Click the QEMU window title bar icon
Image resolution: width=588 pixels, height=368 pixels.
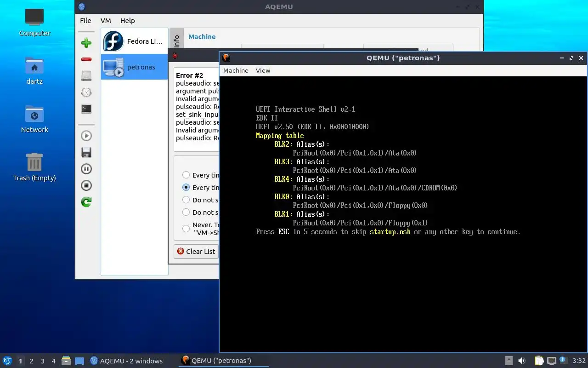coord(226,58)
